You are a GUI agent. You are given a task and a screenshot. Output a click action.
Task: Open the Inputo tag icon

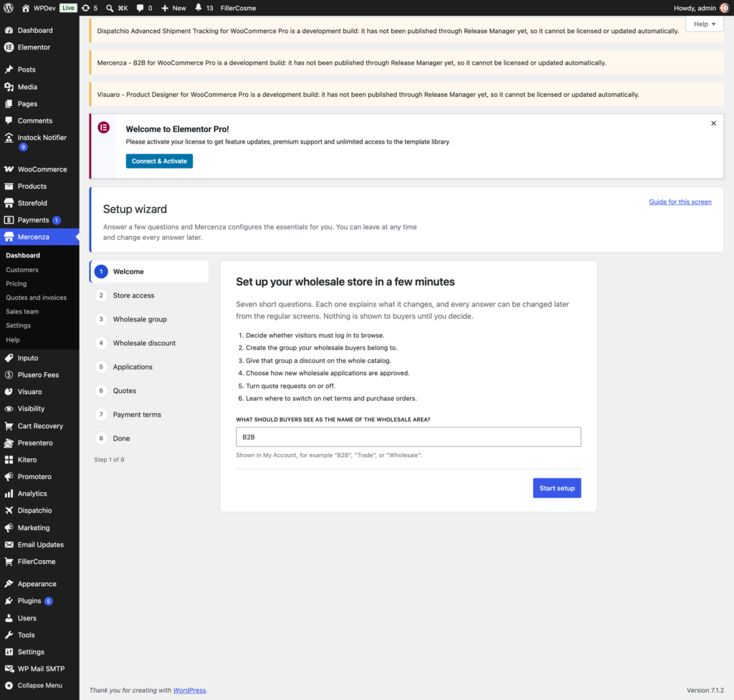[9, 358]
